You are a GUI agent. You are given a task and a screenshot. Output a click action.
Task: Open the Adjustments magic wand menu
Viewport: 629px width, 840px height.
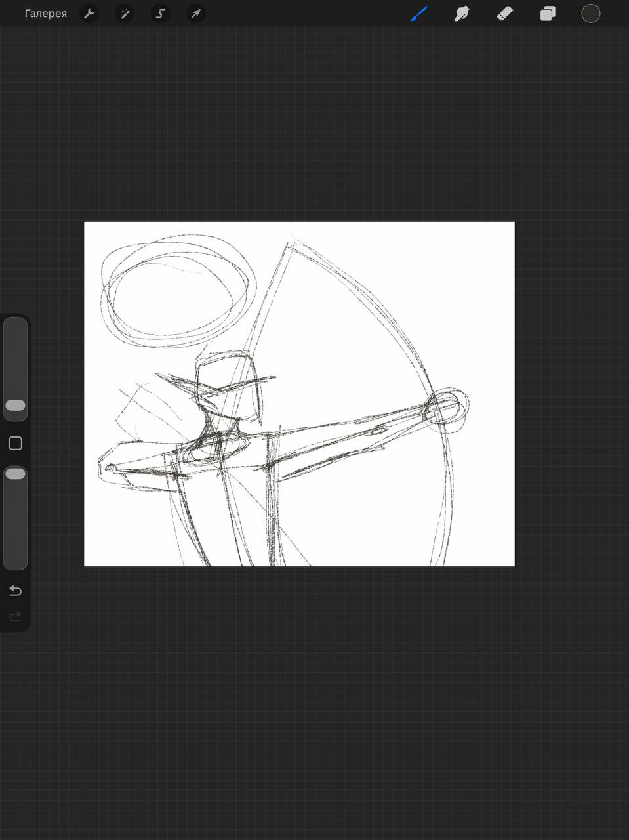tap(125, 14)
